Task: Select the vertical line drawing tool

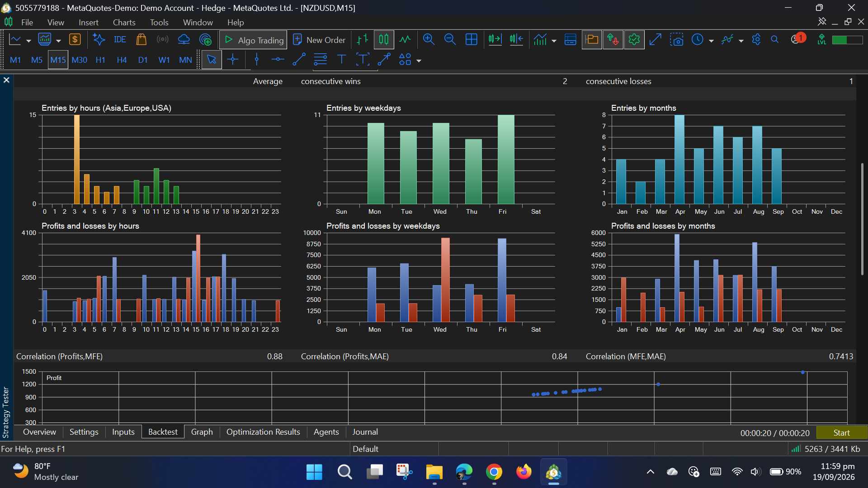Action: tap(257, 60)
